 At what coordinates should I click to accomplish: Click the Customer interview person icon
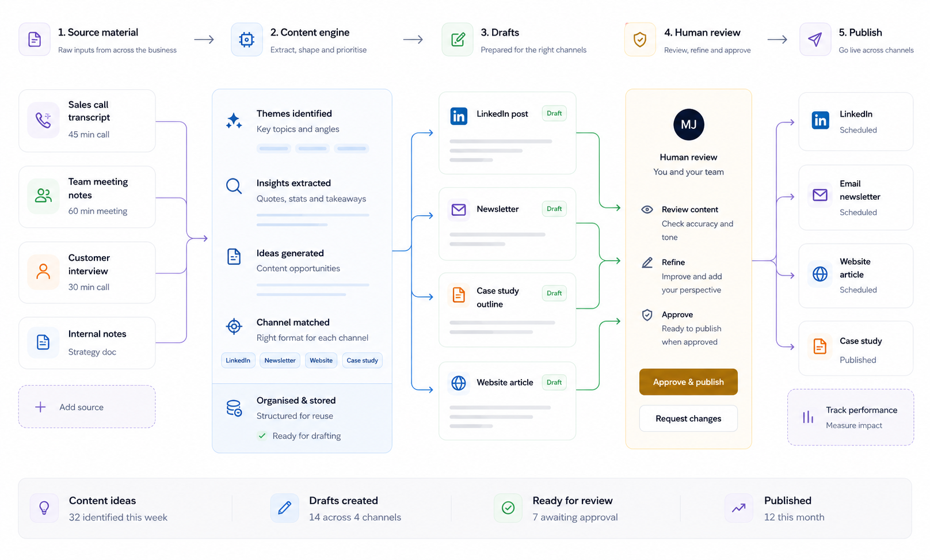pos(43,271)
